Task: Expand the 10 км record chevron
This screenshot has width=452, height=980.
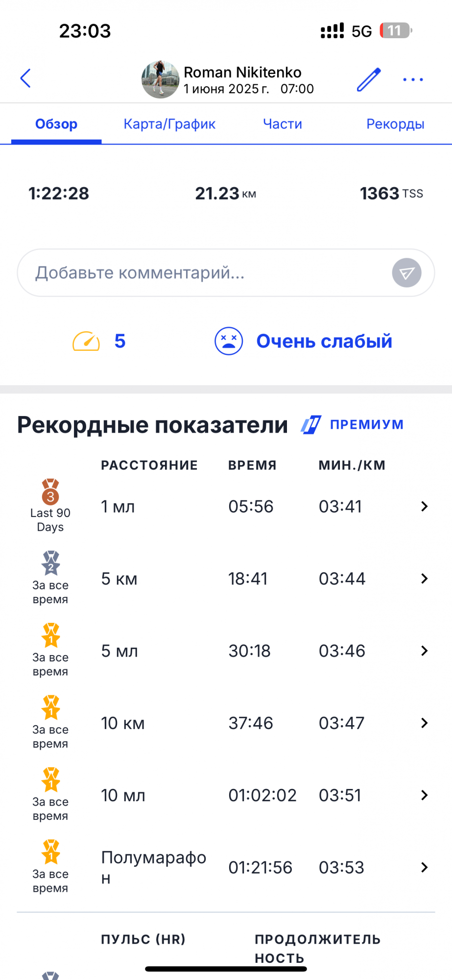Action: (424, 723)
